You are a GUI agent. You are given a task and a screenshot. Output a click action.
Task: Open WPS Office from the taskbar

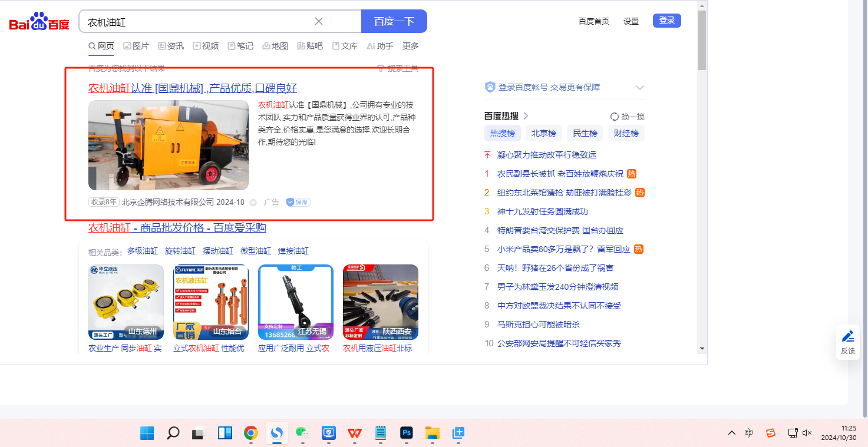355,433
